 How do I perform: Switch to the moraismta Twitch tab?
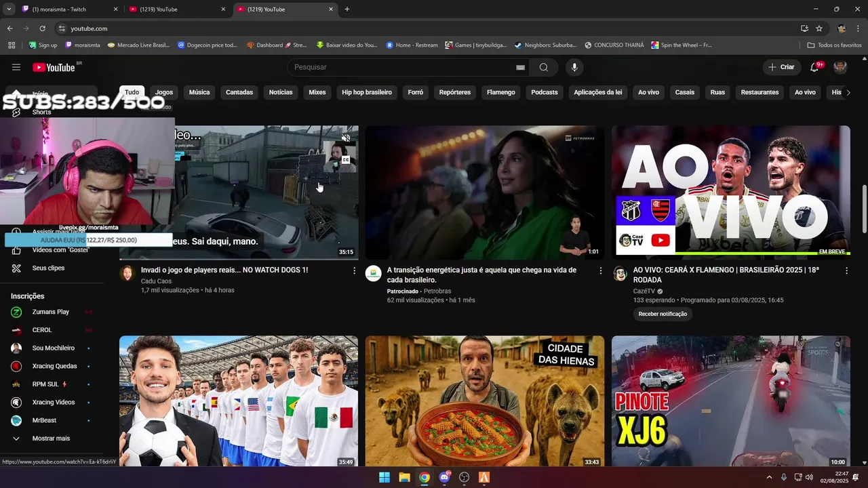71,9
